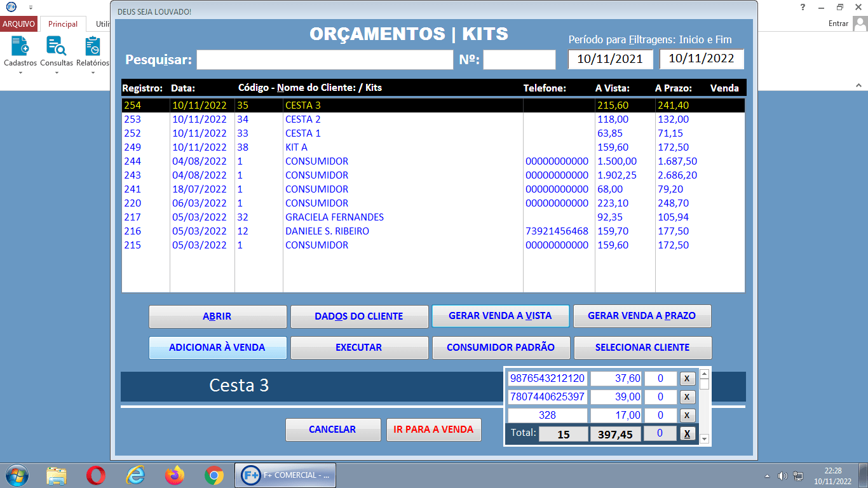Remove item 9876543212120 with its X button

pyautogui.click(x=687, y=379)
